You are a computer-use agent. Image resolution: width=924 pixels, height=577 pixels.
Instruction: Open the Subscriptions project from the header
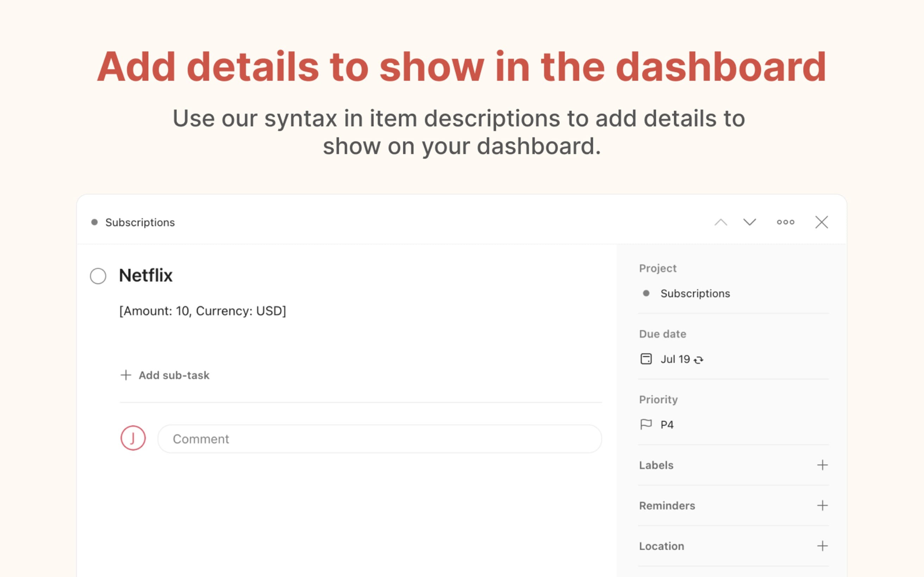[x=141, y=222]
